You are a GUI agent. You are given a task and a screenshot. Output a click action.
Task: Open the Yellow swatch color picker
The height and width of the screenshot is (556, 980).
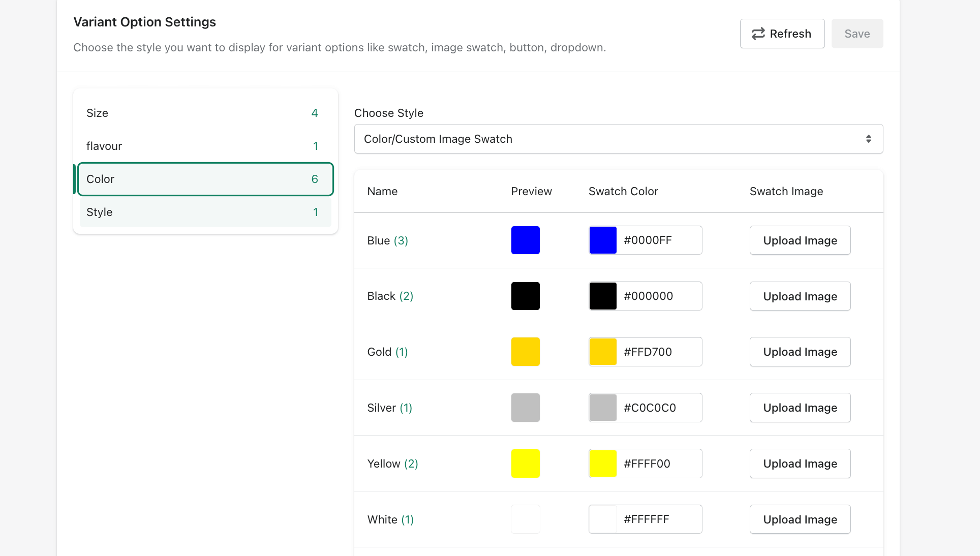point(603,464)
